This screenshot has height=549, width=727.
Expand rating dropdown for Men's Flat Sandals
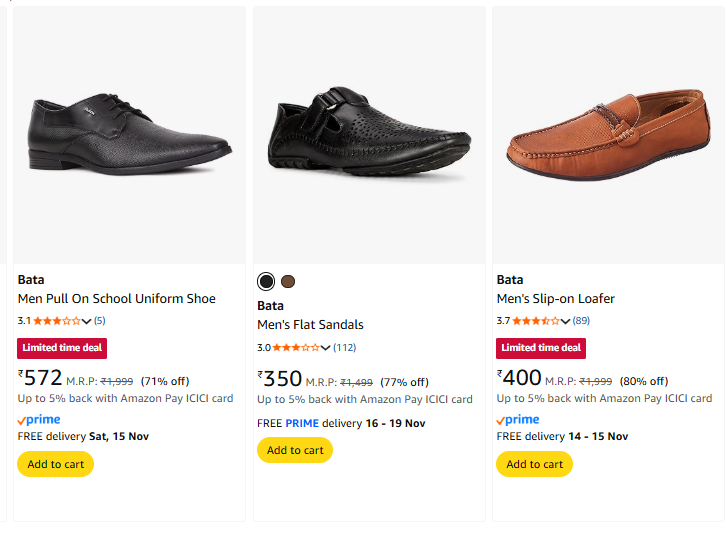coord(326,347)
